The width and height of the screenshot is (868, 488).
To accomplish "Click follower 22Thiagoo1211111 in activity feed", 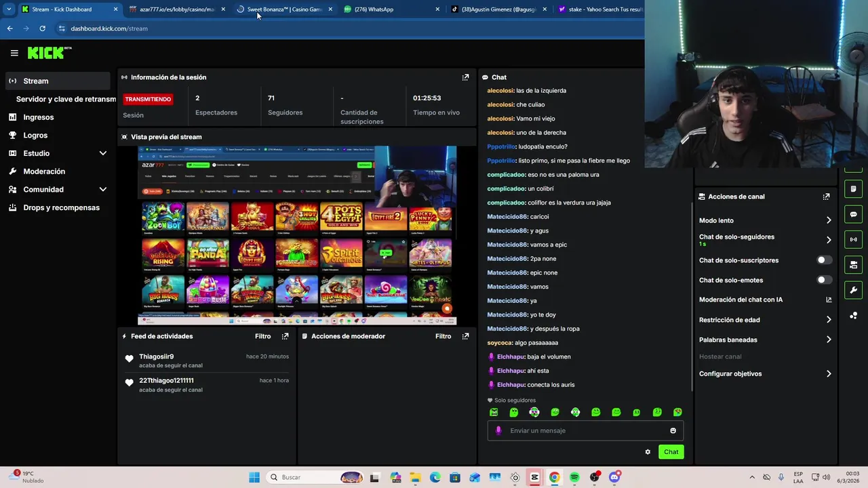I will tap(166, 380).
